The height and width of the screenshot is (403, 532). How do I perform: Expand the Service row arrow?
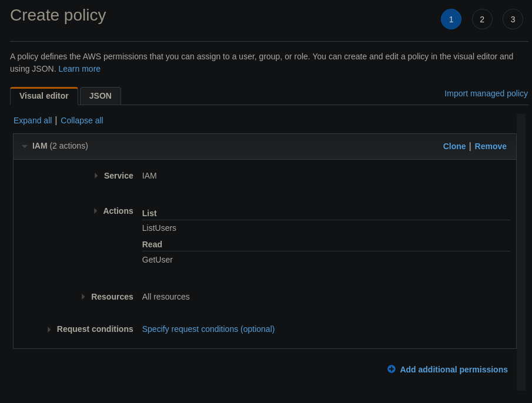(x=96, y=176)
